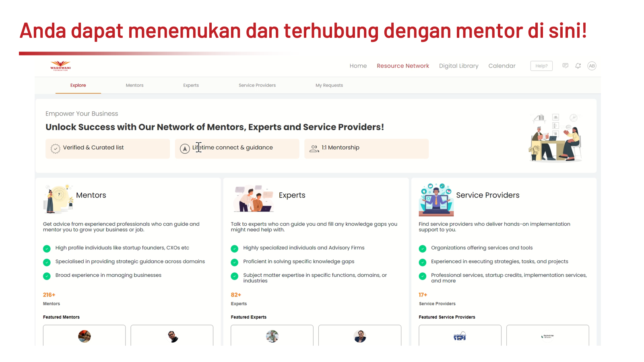
Task: Switch to the Experts tab
Action: [191, 85]
